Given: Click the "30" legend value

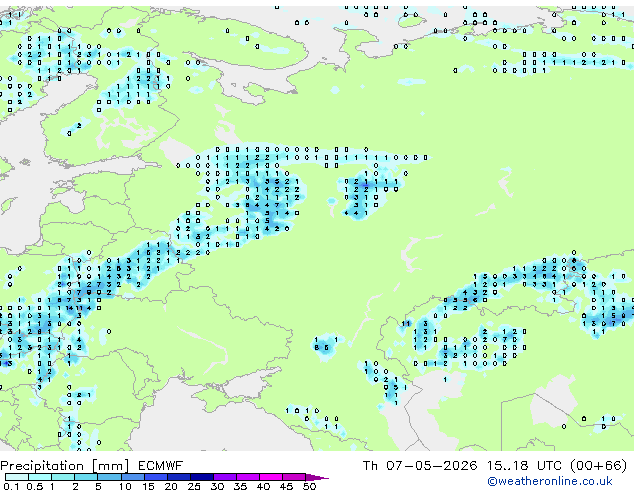Looking at the screenshot, I should 217,486.
